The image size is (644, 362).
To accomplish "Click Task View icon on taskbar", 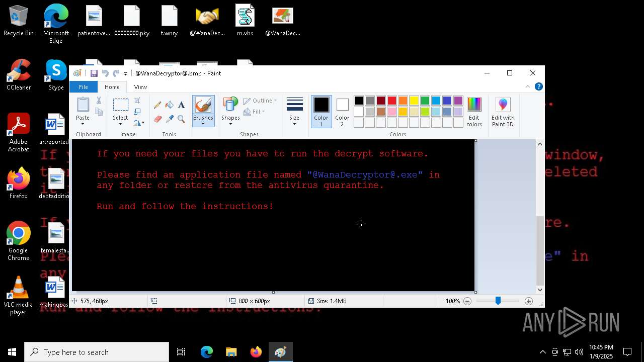I will pyautogui.click(x=181, y=352).
